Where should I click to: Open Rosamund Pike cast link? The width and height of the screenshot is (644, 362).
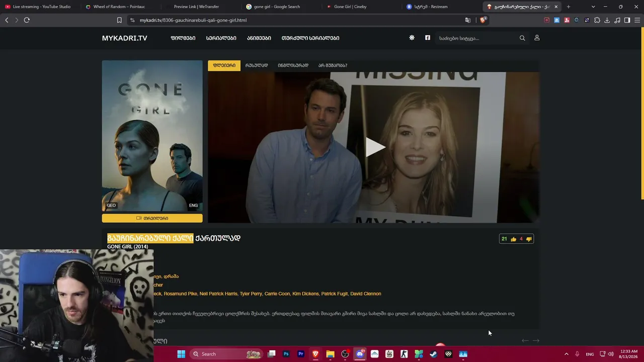(x=181, y=294)
